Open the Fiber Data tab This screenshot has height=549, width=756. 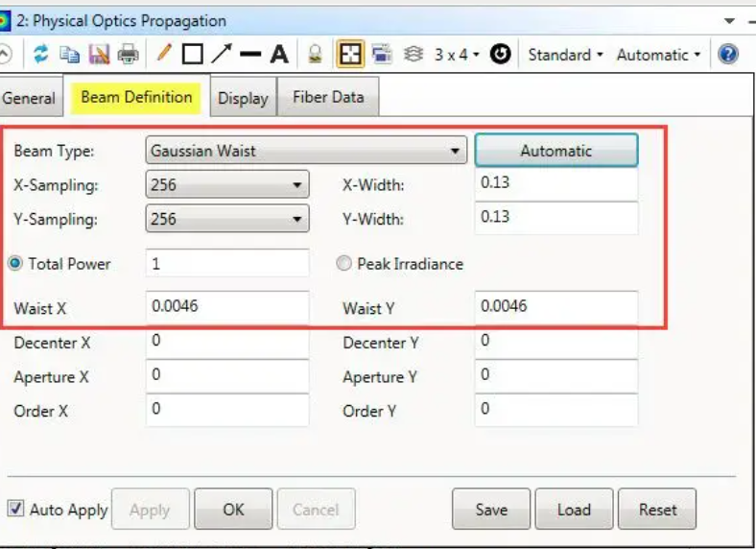328,97
